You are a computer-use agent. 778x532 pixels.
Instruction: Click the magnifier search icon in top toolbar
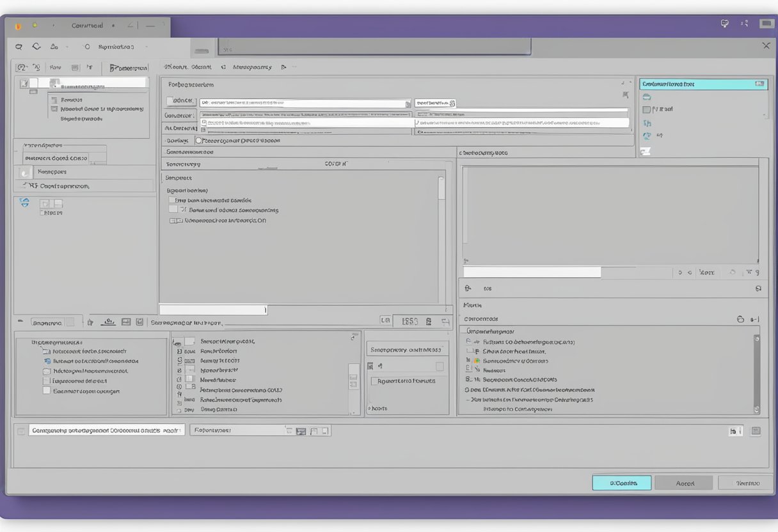click(19, 47)
